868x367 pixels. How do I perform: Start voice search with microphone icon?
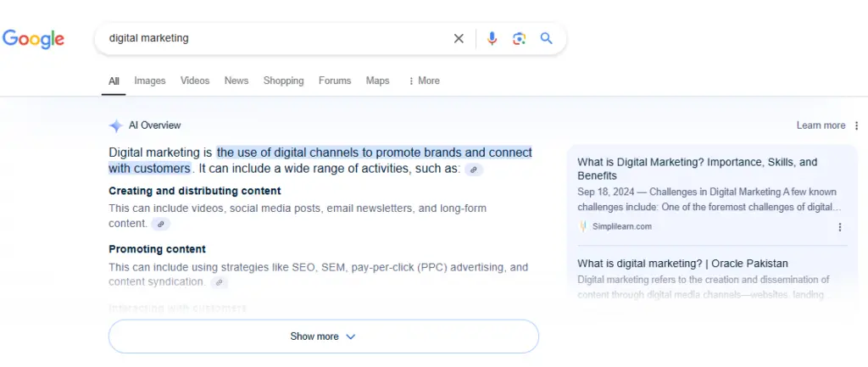point(492,38)
